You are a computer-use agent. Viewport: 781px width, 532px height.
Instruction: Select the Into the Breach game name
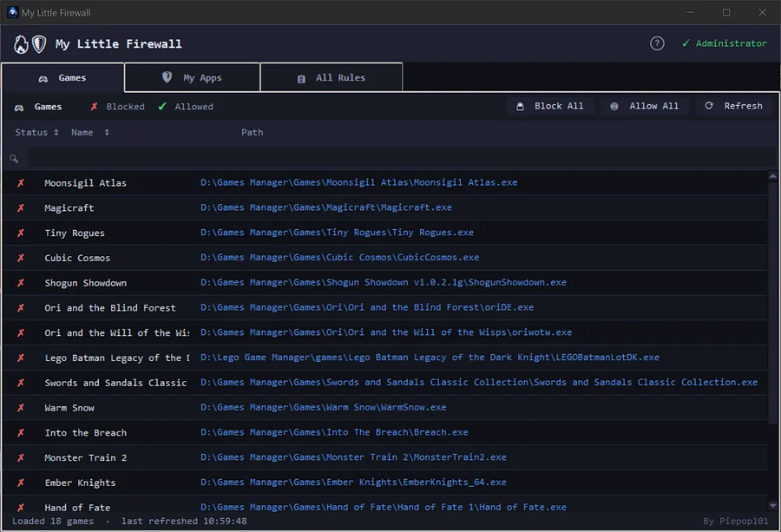pos(85,432)
